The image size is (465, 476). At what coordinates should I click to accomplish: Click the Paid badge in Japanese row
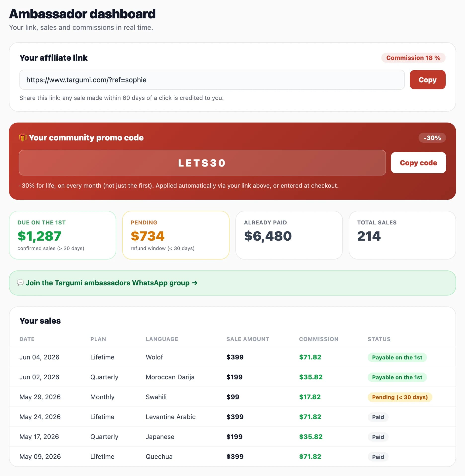pyautogui.click(x=378, y=437)
